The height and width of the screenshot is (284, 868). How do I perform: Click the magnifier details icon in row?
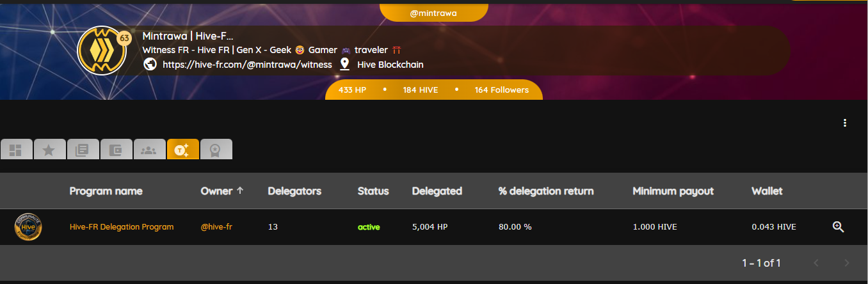click(838, 227)
